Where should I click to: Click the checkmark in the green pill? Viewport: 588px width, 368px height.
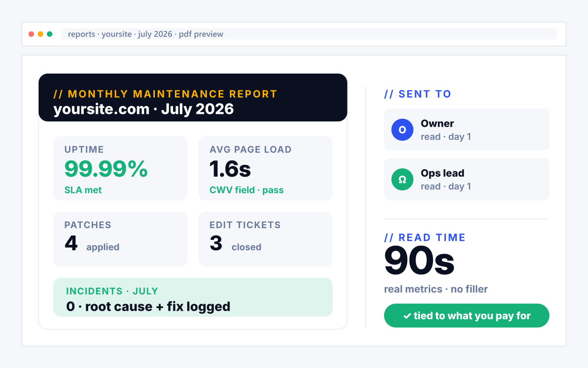pyautogui.click(x=407, y=316)
